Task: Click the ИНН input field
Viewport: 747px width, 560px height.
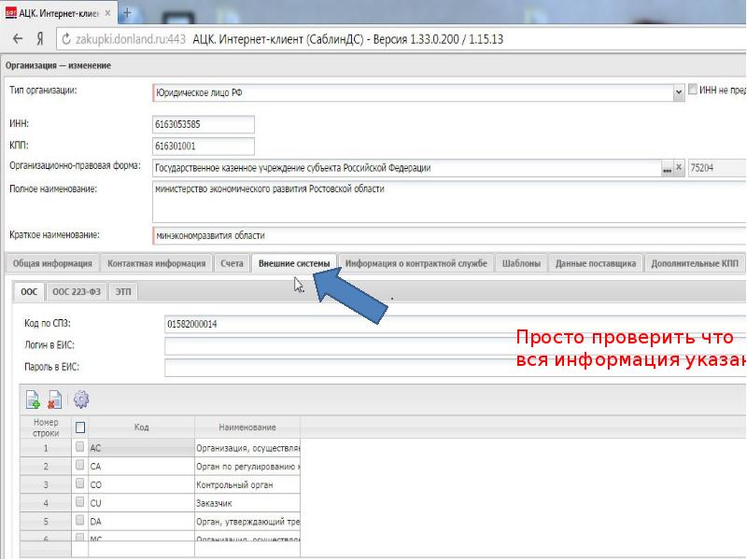Action: tap(204, 124)
